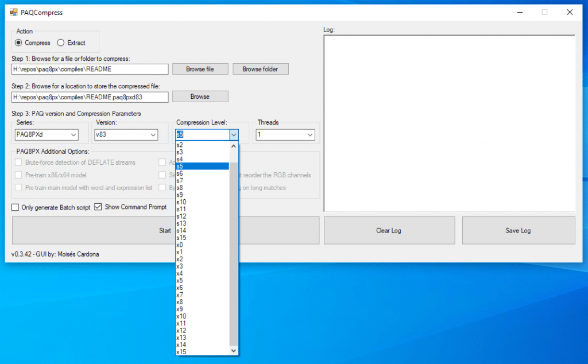Click the Save Log button
The width and height of the screenshot is (588, 364).
[519, 231]
